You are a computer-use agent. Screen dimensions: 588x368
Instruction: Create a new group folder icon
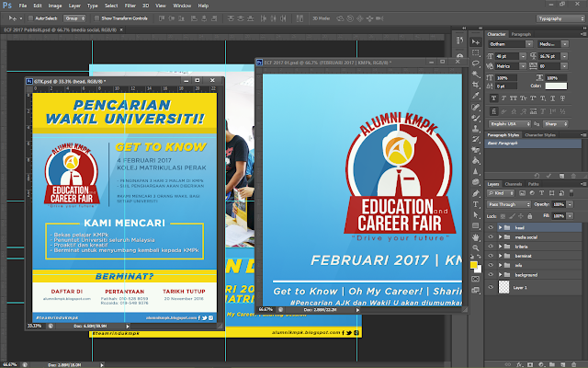pyautogui.click(x=552, y=364)
